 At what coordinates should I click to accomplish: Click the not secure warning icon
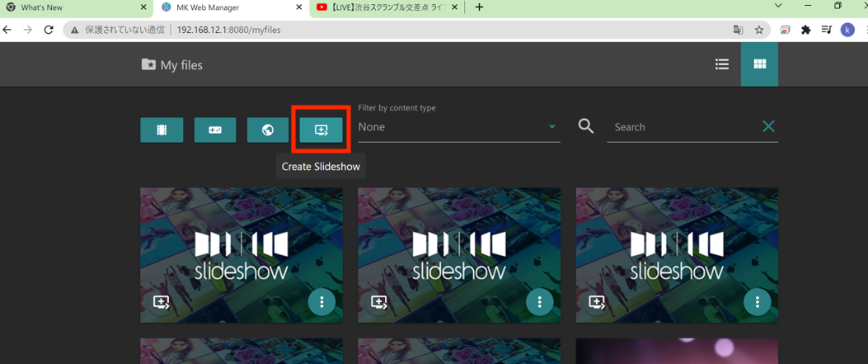pyautogui.click(x=74, y=30)
